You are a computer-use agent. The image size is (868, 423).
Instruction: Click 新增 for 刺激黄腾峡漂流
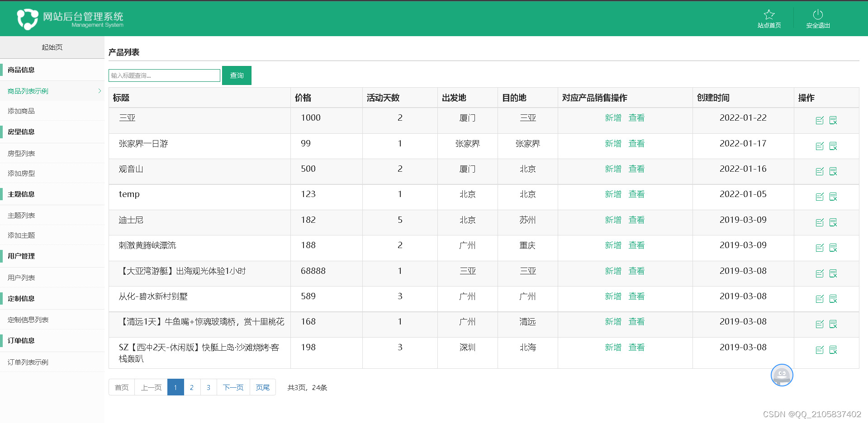tap(613, 245)
